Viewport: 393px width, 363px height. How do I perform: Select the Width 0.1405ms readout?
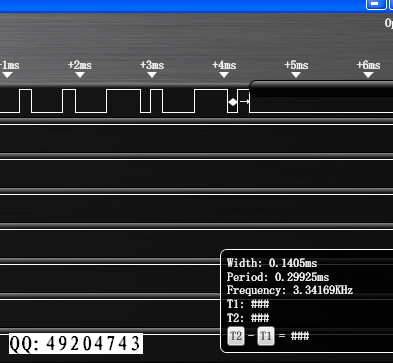[x=272, y=263]
